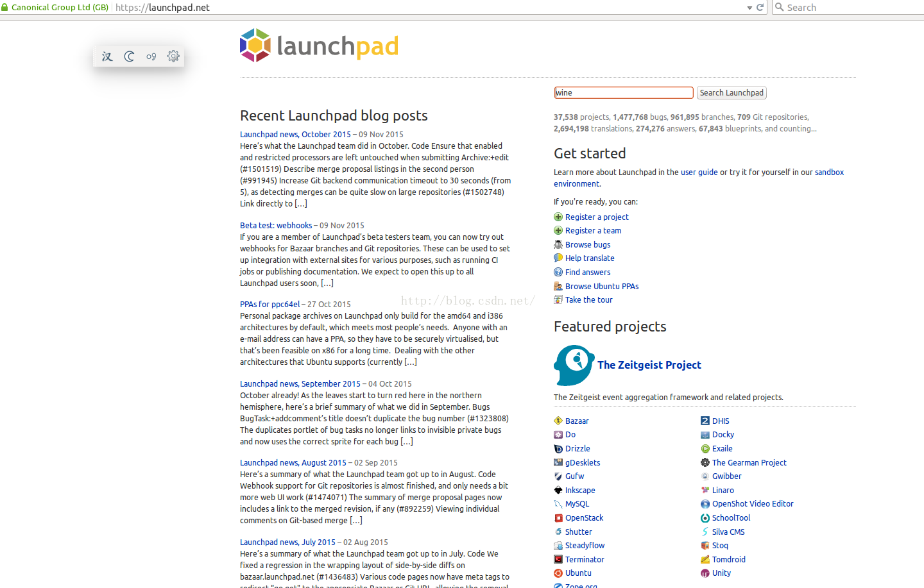Open the user guide link
This screenshot has height=588, width=924.
pos(699,172)
